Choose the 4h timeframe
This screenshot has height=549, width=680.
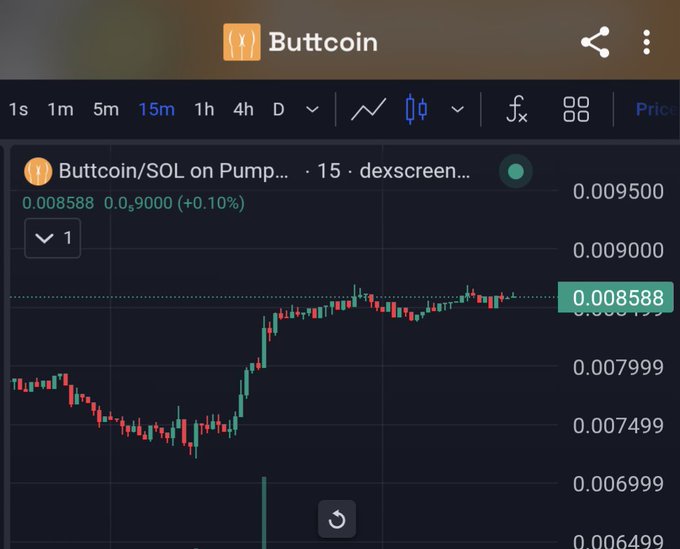click(243, 109)
